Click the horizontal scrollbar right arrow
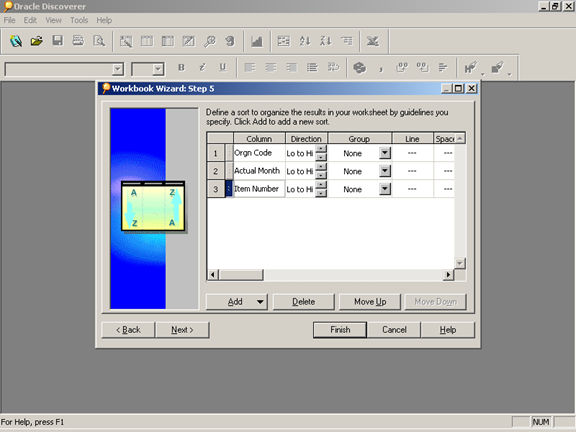The image size is (576, 432). (448, 275)
